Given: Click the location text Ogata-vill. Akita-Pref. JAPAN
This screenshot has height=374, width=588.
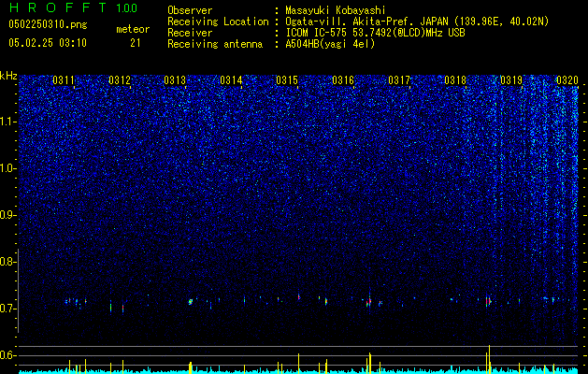Looking at the screenshot, I should click(x=366, y=22).
